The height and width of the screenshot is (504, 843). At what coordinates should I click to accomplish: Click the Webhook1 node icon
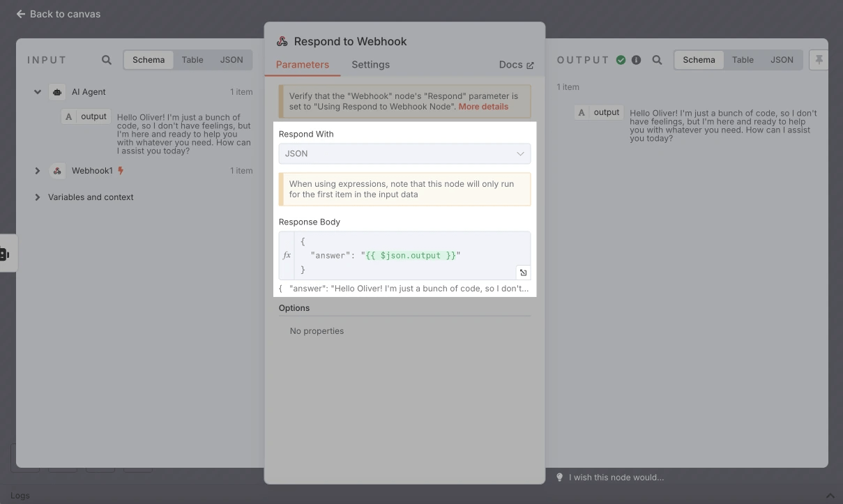(x=57, y=171)
